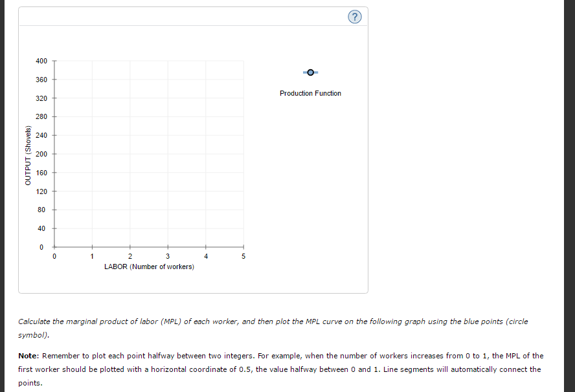
Task: Click the 200 tick label on output axis
Action: (41, 154)
